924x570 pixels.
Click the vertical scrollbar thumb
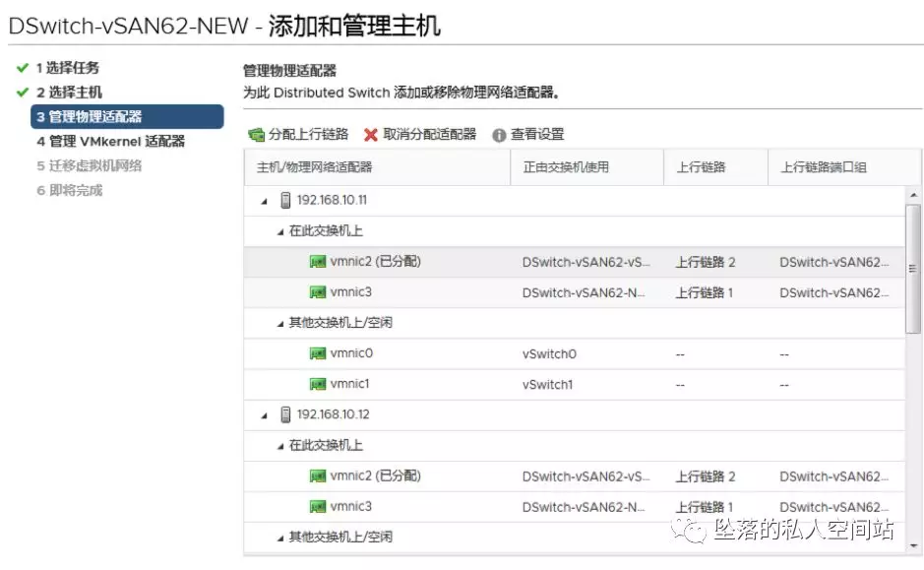(913, 270)
